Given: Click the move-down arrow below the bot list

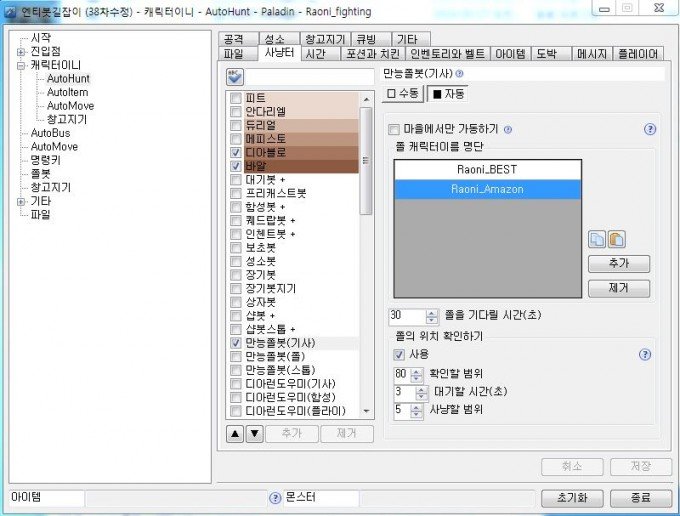Looking at the screenshot, I should click(254, 433).
